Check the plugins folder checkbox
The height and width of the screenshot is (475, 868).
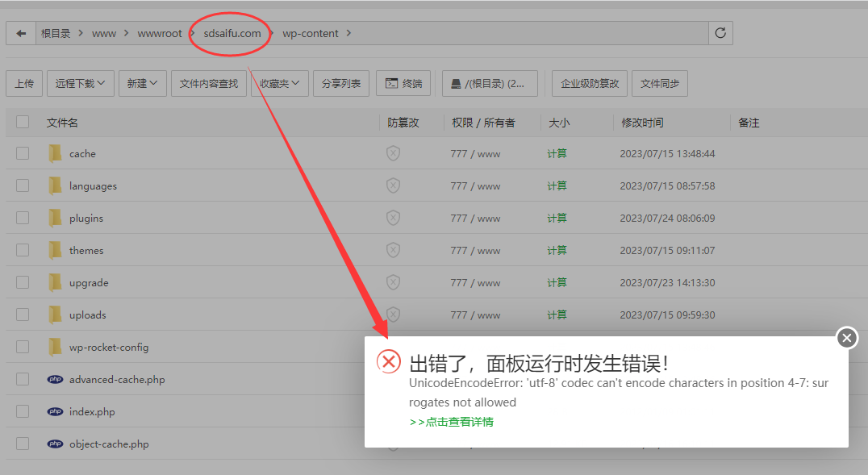(x=23, y=218)
